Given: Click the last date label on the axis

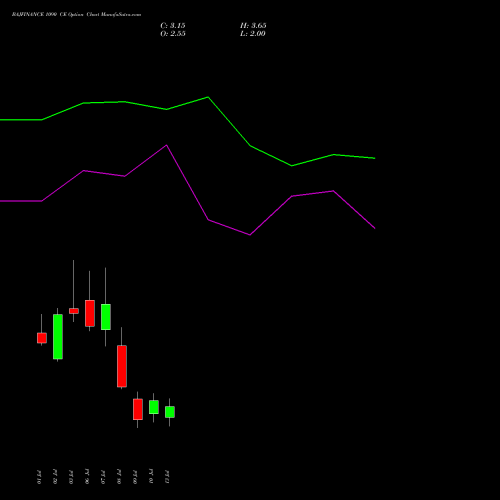Looking at the screenshot, I should [x=167, y=477].
